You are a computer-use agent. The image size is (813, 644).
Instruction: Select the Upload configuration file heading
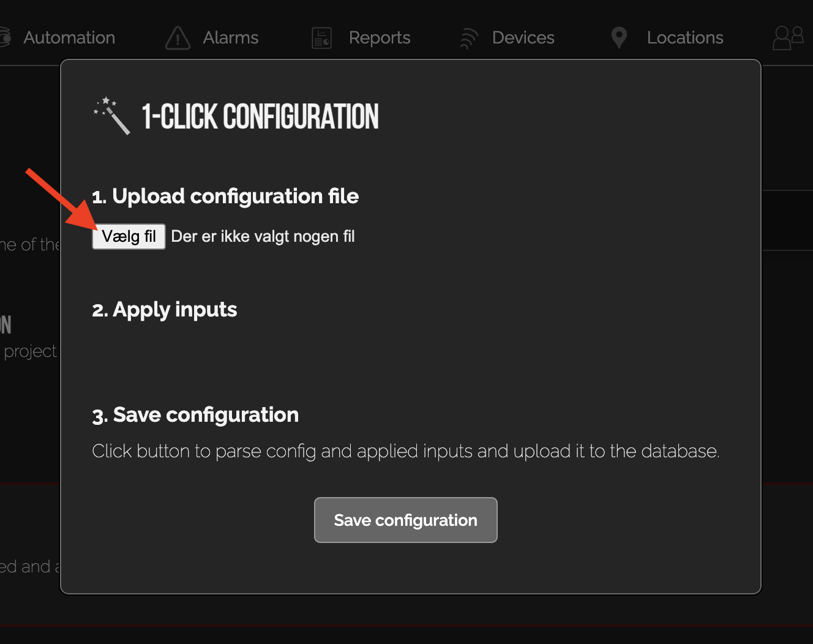pos(225,196)
